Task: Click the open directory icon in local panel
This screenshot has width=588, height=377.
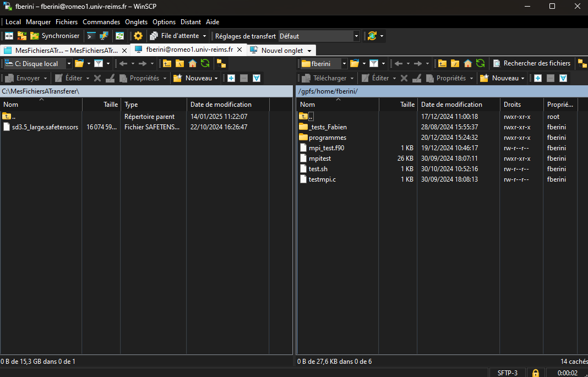Action: pyautogui.click(x=79, y=64)
